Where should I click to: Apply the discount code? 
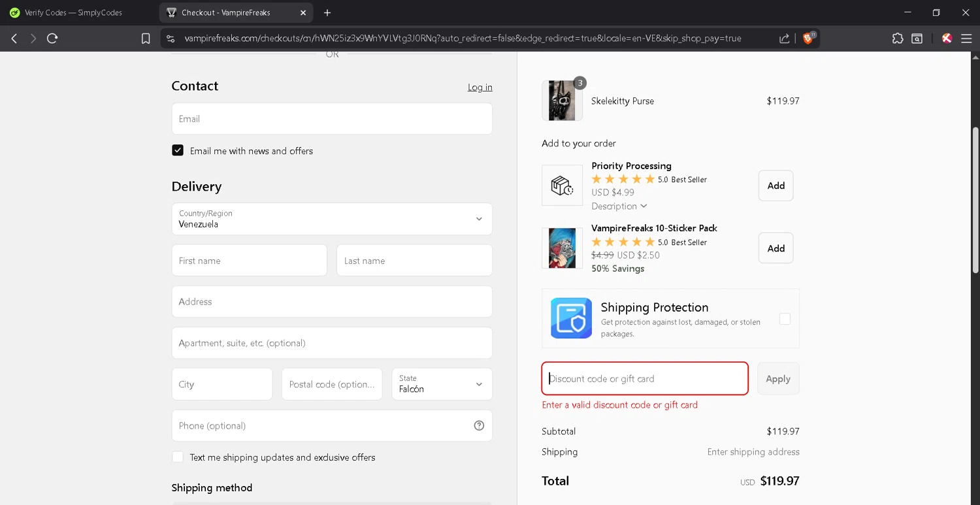[x=778, y=378]
